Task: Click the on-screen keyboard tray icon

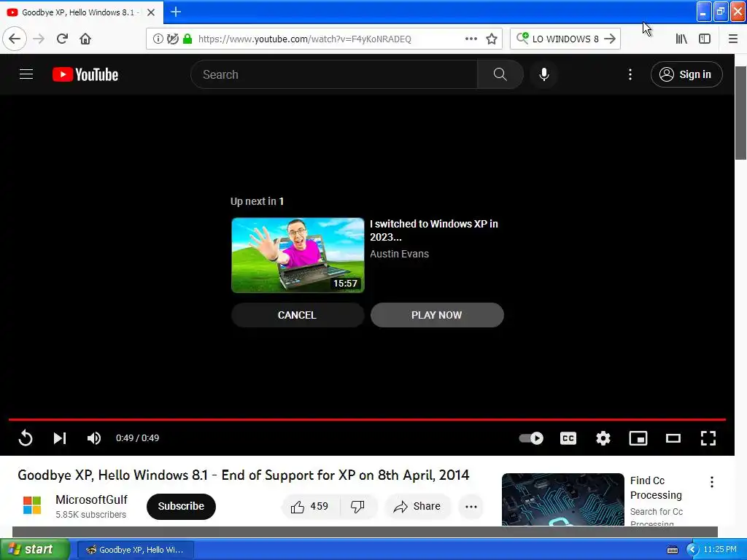Action: (672, 550)
